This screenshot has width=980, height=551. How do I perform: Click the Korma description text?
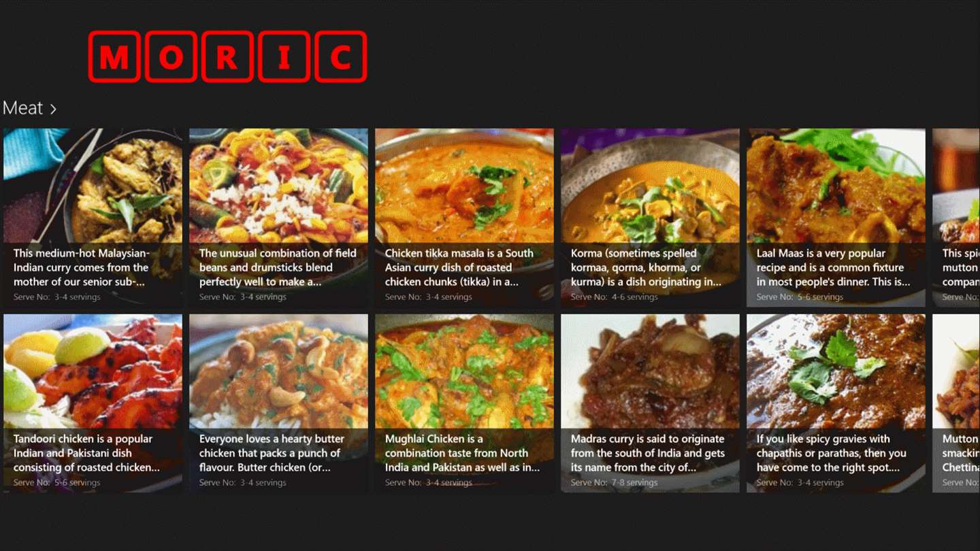click(646, 267)
